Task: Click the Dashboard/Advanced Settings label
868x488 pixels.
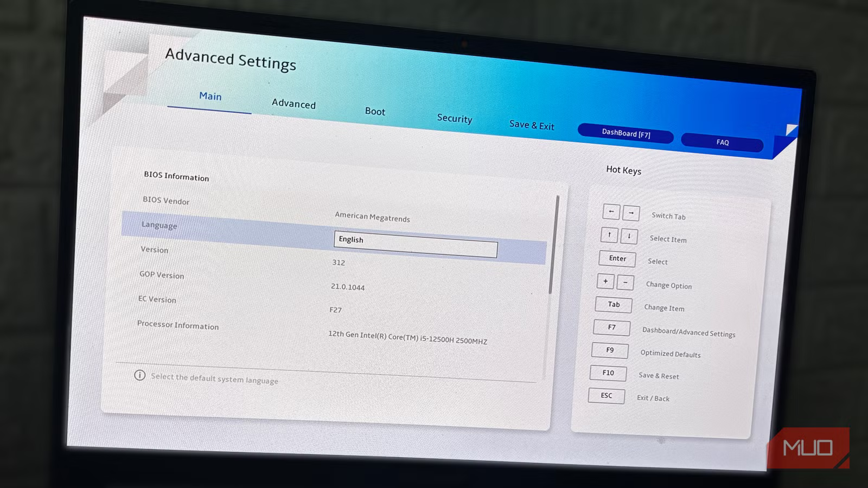Action: (x=689, y=332)
